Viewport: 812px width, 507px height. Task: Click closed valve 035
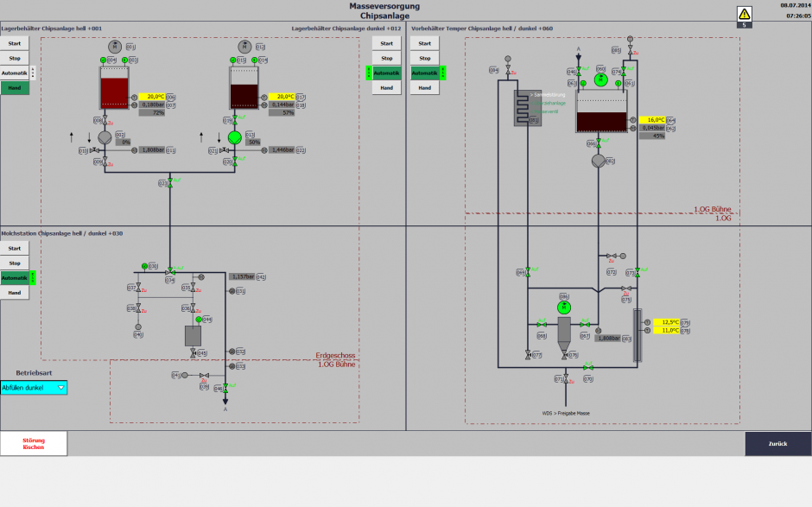coord(193,288)
